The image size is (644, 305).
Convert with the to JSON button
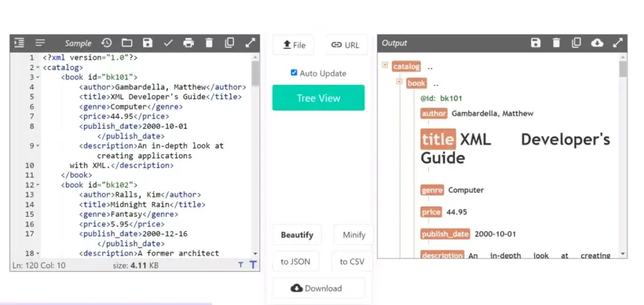[296, 262]
